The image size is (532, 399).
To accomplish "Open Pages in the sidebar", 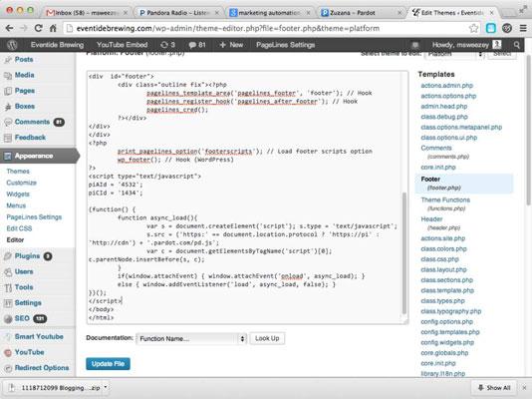I will click(x=25, y=91).
